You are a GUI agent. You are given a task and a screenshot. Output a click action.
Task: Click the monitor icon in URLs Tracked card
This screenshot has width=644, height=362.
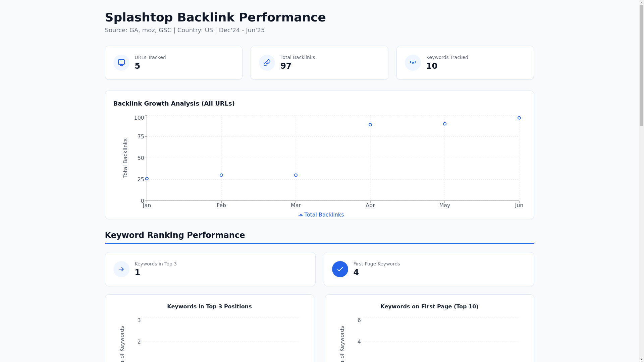[x=121, y=63]
